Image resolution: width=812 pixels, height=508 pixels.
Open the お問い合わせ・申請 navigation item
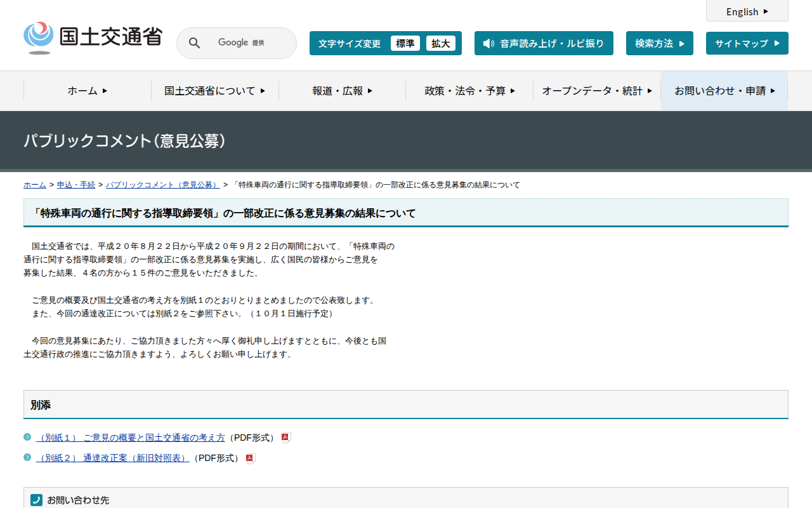[x=724, y=91]
